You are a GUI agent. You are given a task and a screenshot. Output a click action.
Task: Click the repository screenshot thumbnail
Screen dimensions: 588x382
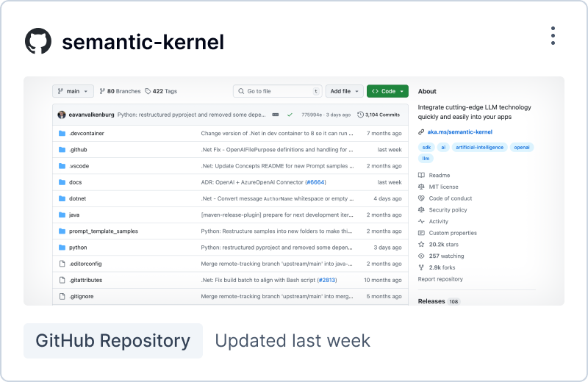(294, 190)
